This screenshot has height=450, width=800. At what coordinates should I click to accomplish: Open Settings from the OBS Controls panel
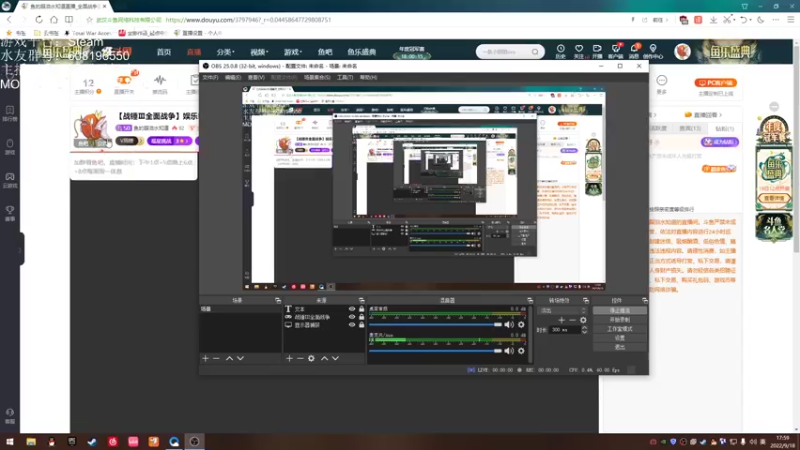(619, 338)
